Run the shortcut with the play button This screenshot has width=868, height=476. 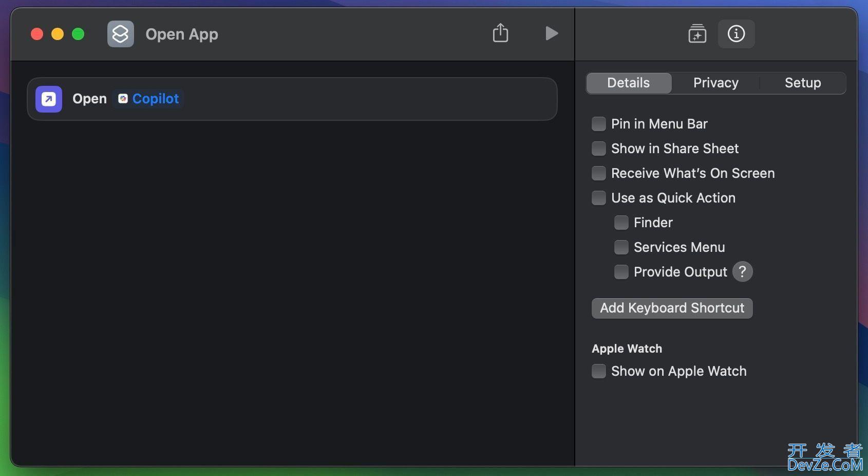[551, 33]
